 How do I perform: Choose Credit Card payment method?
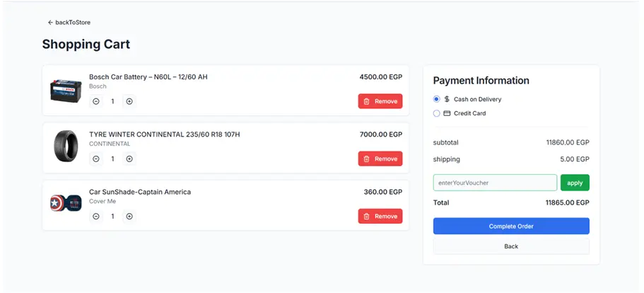coord(437,113)
